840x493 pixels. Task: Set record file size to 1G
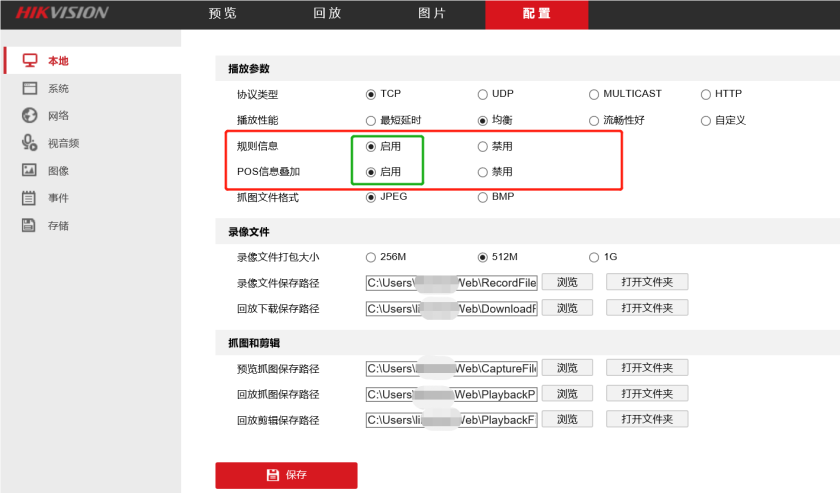coord(594,256)
